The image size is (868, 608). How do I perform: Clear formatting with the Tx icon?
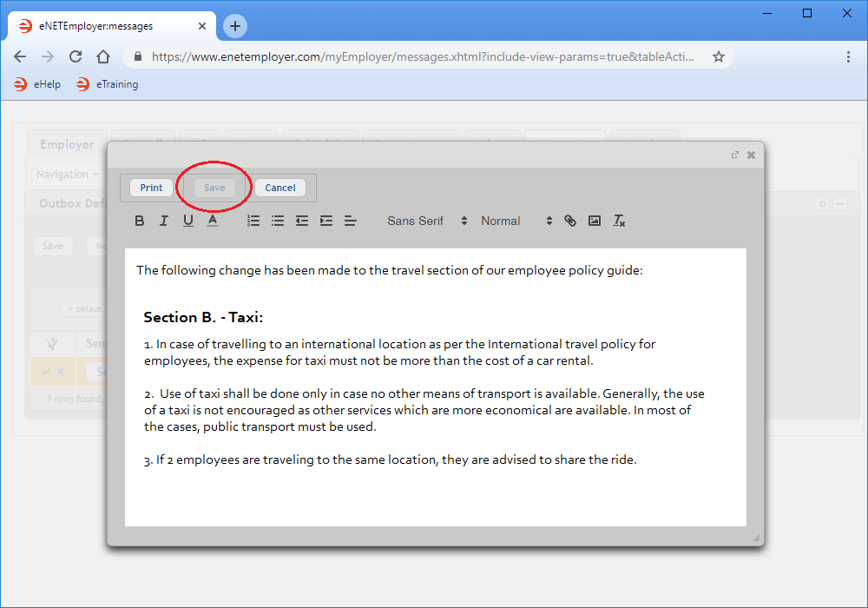click(x=619, y=221)
